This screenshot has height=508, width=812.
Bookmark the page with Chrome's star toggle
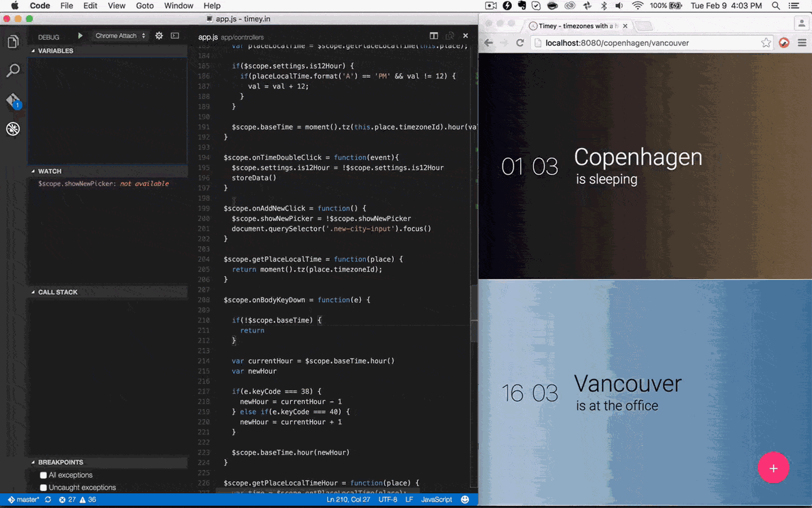[x=767, y=43]
